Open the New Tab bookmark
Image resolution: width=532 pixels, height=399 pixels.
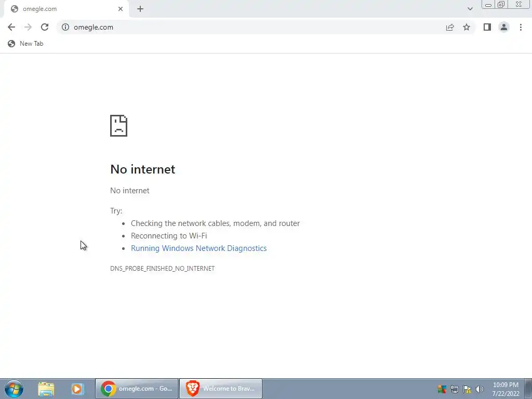tap(25, 44)
